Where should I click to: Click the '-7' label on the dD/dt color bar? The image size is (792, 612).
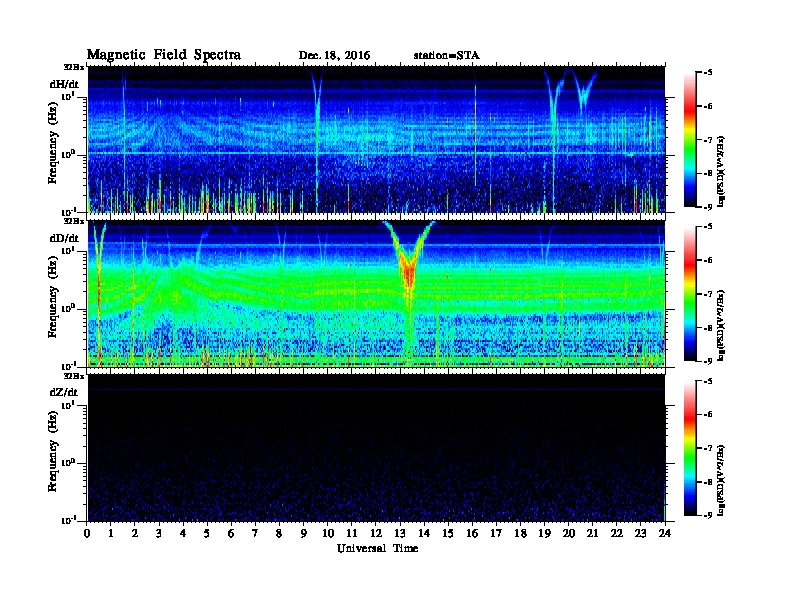(708, 294)
